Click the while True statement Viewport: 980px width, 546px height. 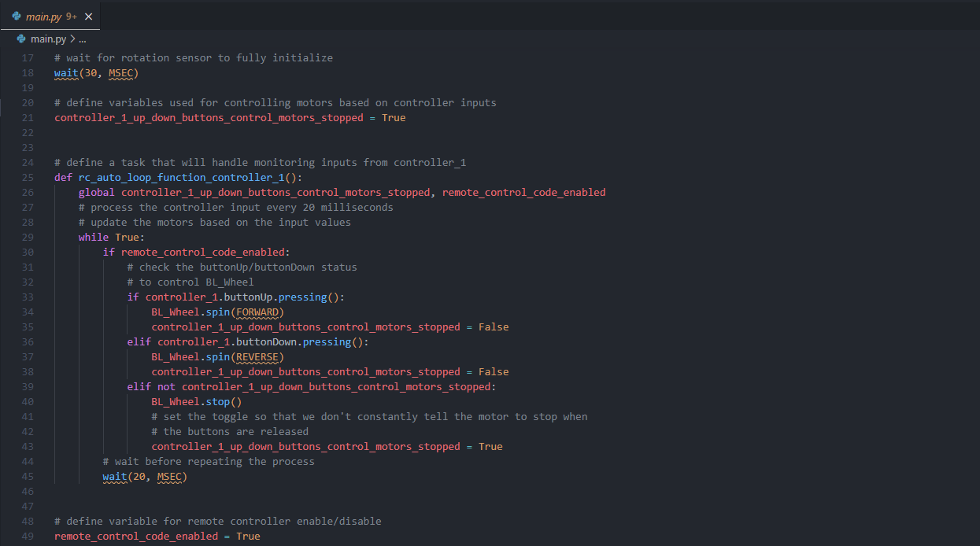(x=111, y=238)
